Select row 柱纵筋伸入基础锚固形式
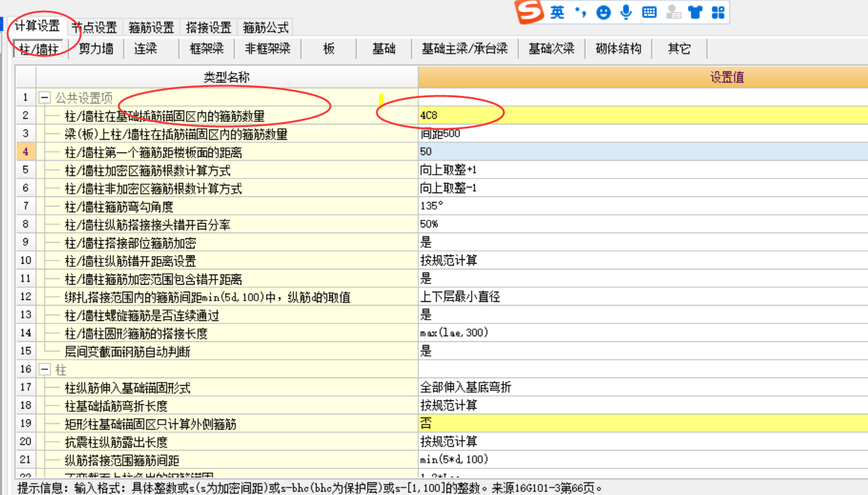This screenshot has width=868, height=495. click(127, 388)
